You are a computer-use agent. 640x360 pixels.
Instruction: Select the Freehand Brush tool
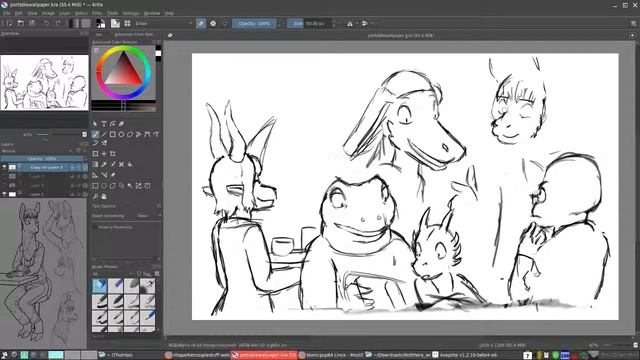point(95,134)
